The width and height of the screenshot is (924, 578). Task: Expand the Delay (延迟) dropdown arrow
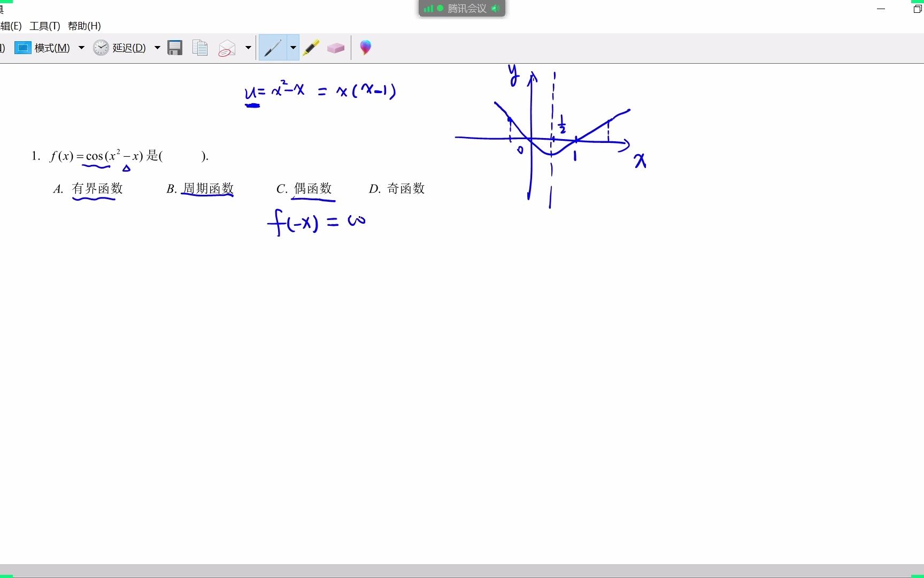[157, 48]
